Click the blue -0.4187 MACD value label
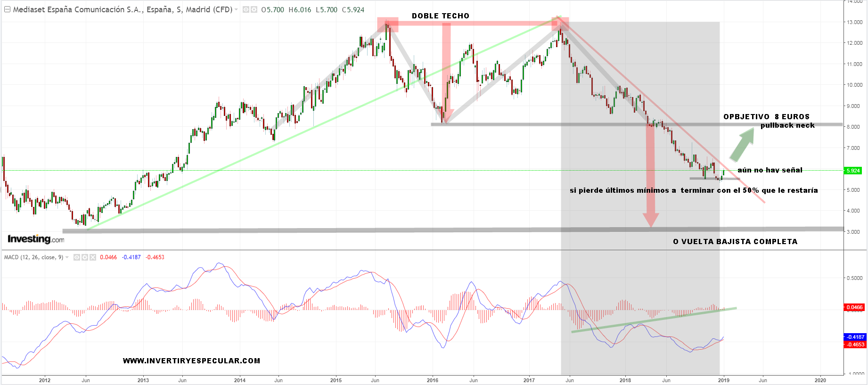868x385 pixels. [854, 337]
